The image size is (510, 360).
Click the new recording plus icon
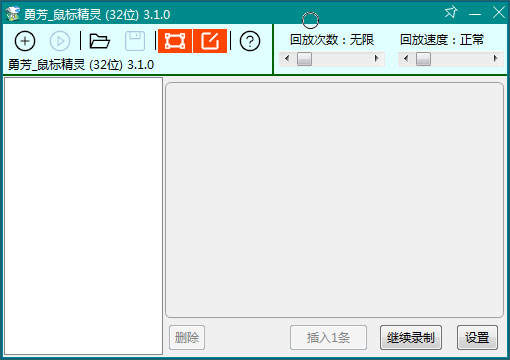(x=25, y=41)
